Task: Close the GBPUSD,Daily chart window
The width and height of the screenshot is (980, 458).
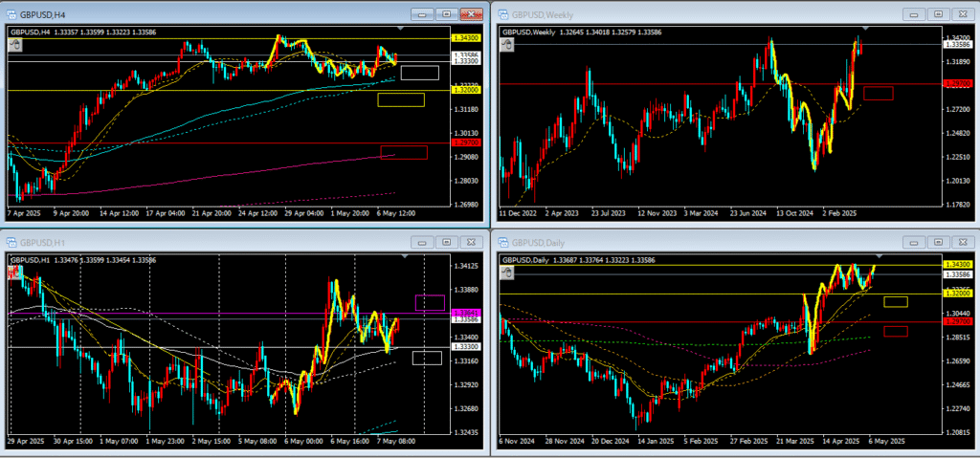Action: pos(963,241)
